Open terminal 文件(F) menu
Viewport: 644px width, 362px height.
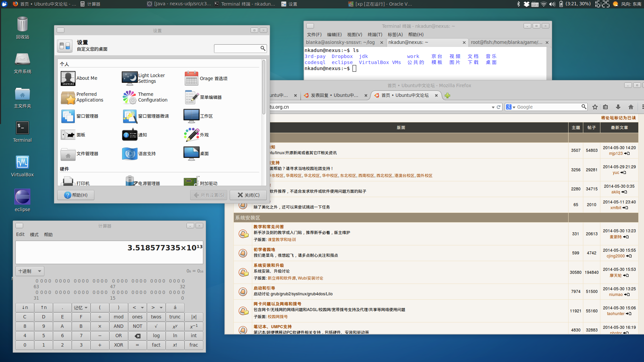tap(314, 35)
